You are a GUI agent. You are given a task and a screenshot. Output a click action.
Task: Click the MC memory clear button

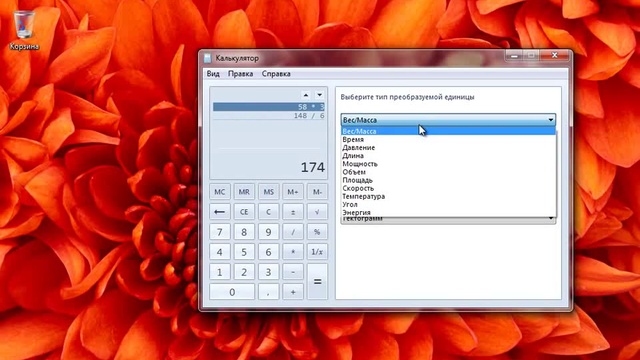point(220,192)
